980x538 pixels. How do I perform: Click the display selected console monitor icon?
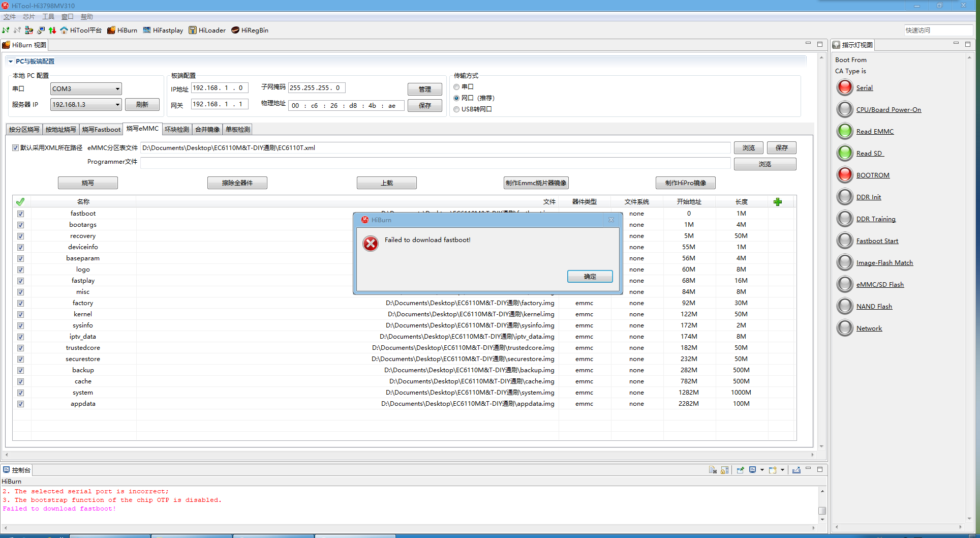pyautogui.click(x=753, y=470)
